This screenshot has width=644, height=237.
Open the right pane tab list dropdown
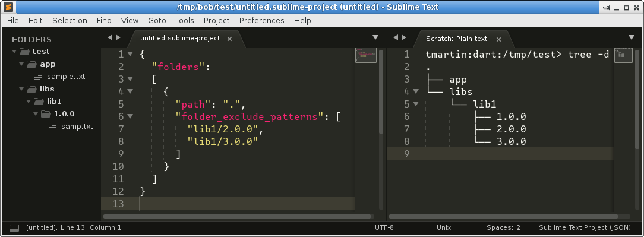point(632,37)
